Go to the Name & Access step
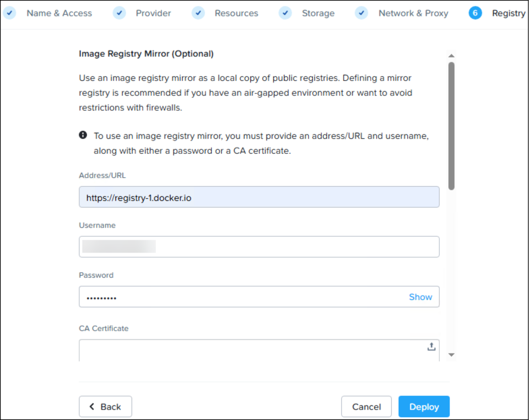The image size is (529, 420). tap(59, 13)
